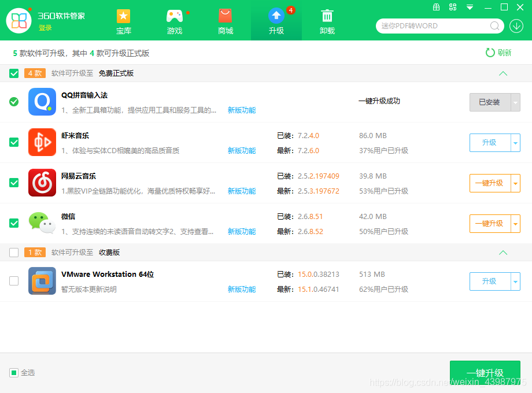Uncheck the 虾米音乐 selection checkbox

click(x=13, y=143)
